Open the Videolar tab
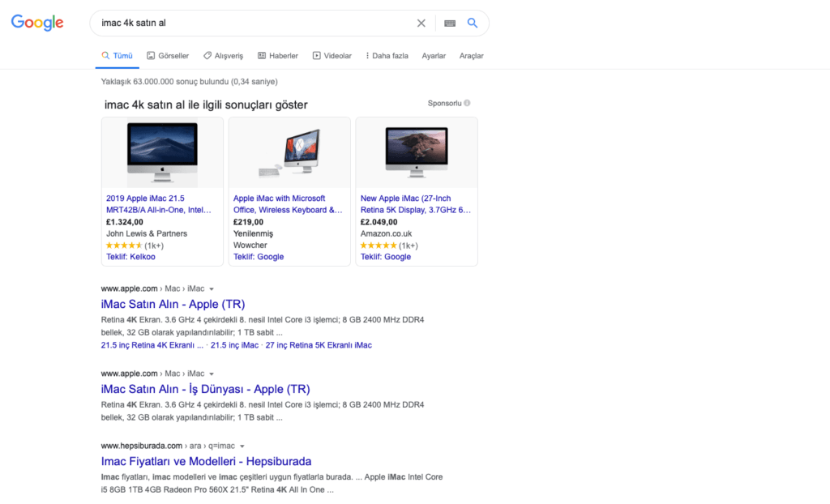This screenshot has height=504, width=830. coord(332,56)
